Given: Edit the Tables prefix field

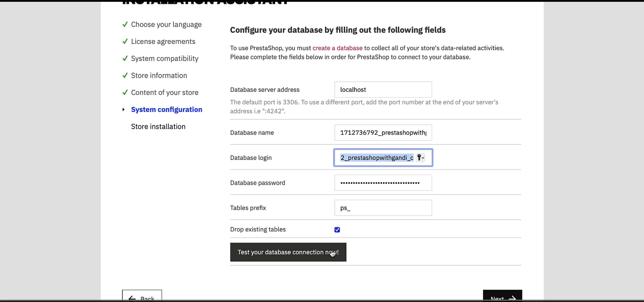Looking at the screenshot, I should [383, 208].
